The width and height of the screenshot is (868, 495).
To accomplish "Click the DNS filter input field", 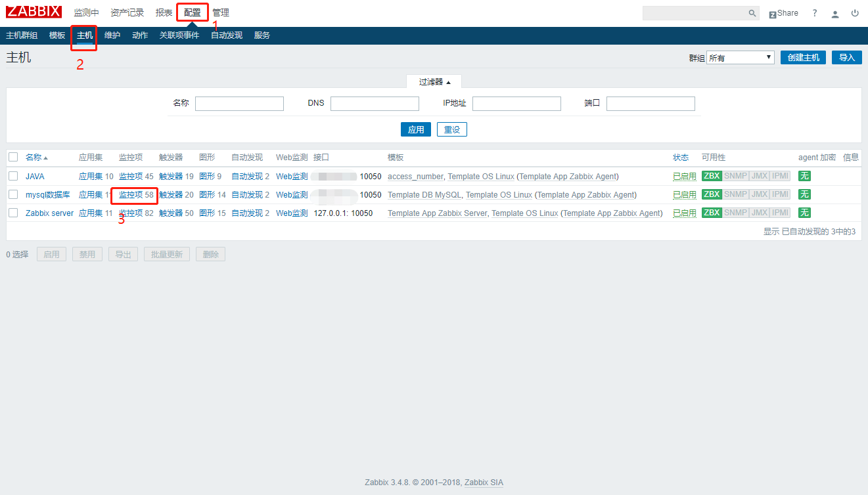I will (x=375, y=104).
